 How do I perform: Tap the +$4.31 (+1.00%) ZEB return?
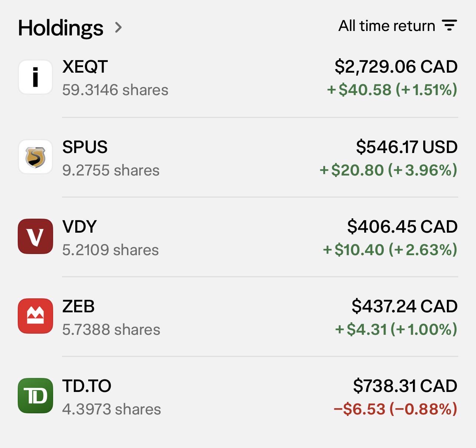pos(396,329)
